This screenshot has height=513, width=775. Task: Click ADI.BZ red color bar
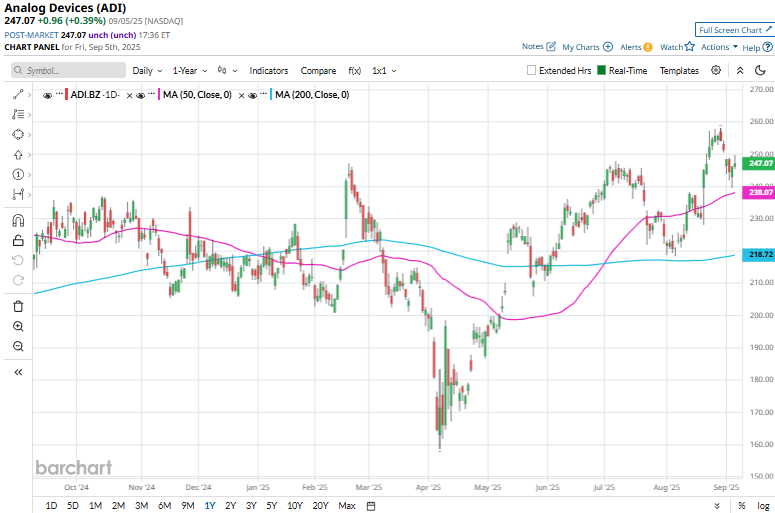(66, 94)
